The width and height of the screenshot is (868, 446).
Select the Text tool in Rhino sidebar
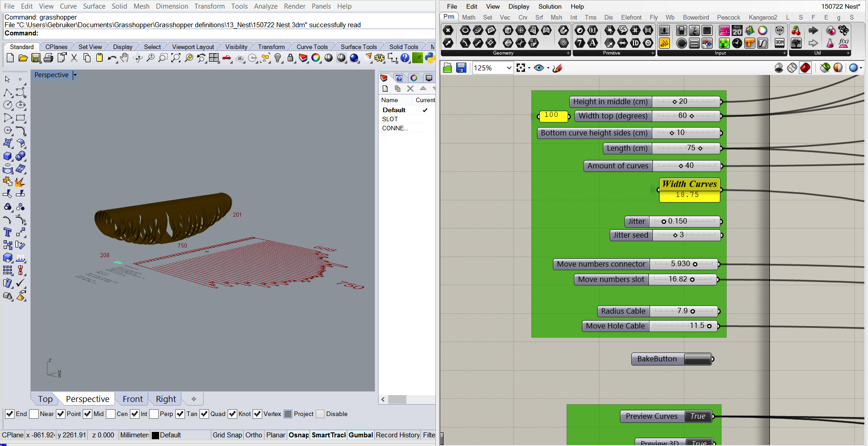7,232
